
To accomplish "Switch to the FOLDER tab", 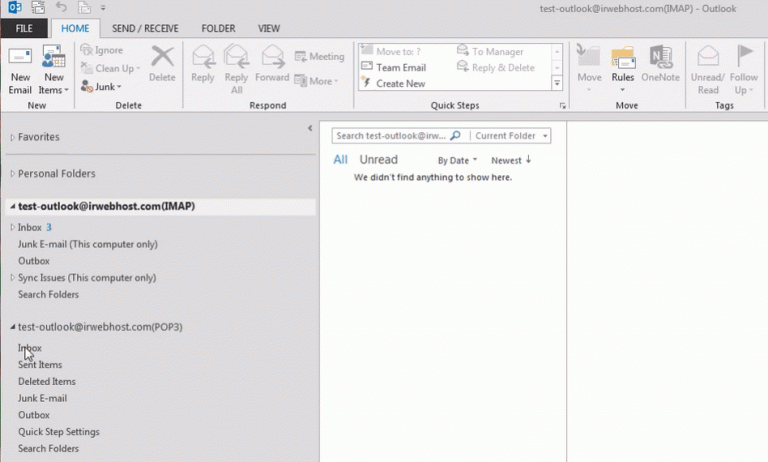I will coord(218,28).
